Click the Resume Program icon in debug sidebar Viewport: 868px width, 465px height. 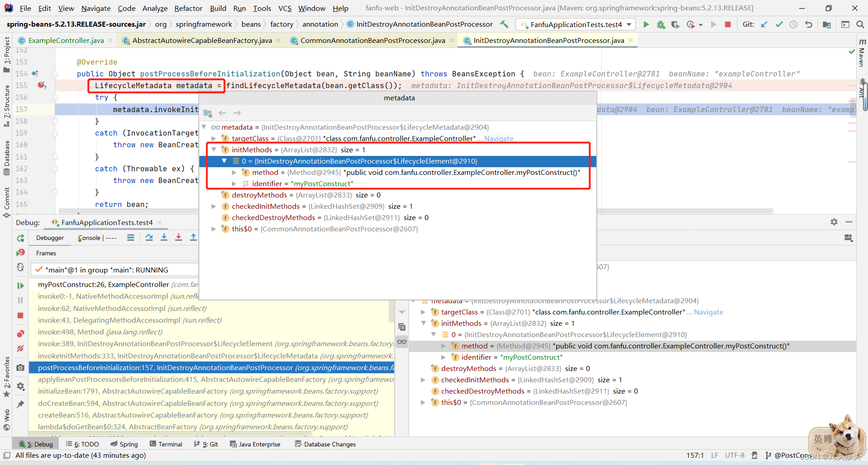point(20,286)
